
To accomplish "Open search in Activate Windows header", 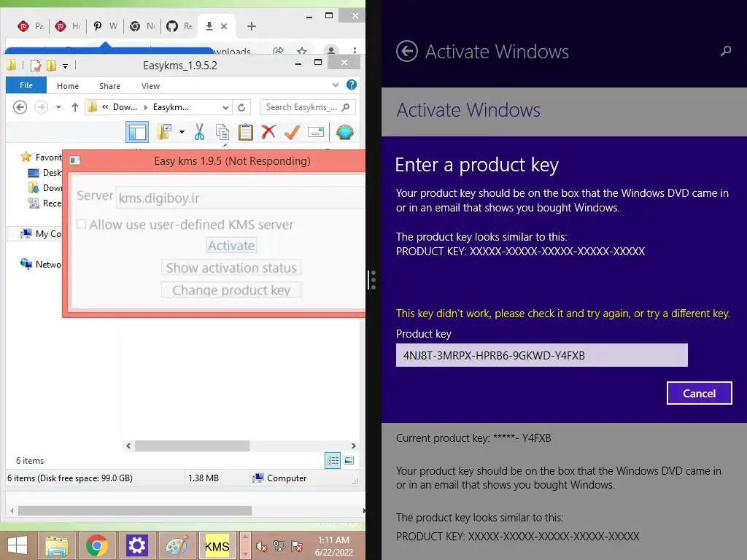I will [x=726, y=50].
